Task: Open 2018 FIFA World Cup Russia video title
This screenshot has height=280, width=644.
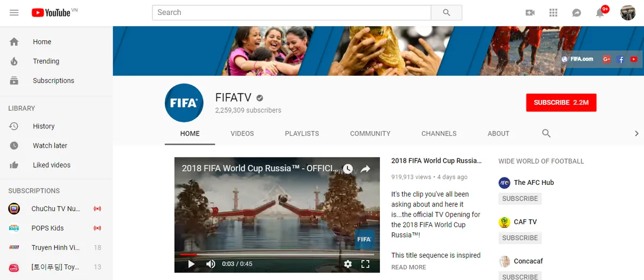Action: pos(436,161)
